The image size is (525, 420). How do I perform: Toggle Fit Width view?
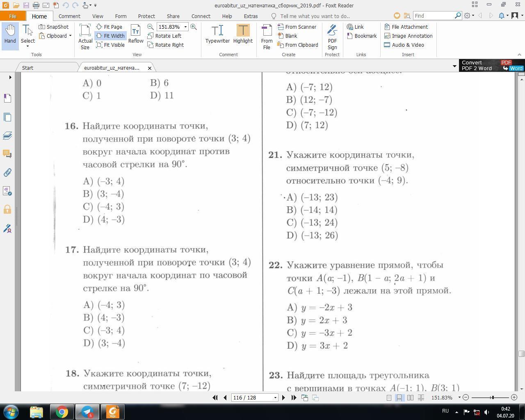click(x=110, y=36)
